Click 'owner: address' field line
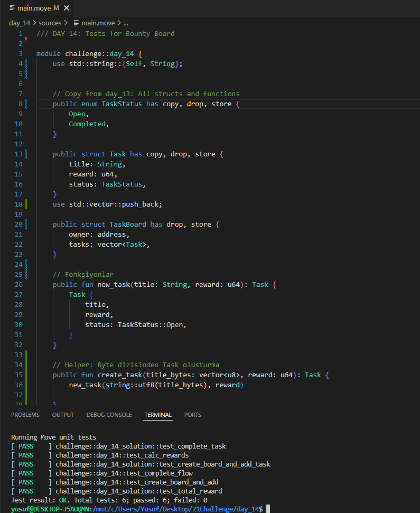 99,234
